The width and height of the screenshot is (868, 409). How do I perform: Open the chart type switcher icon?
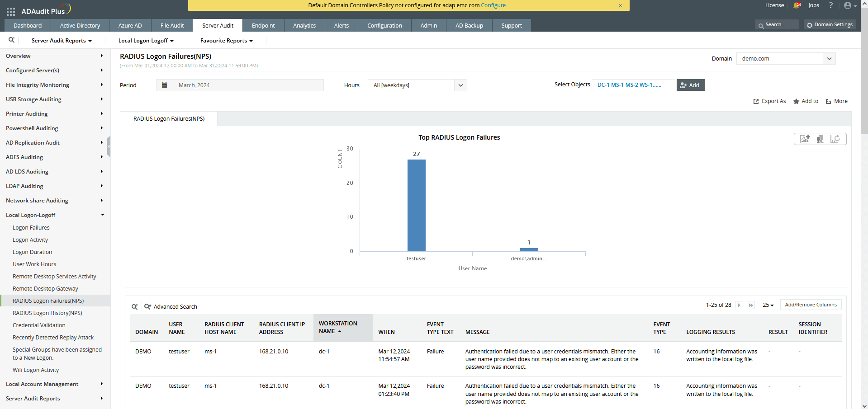[x=835, y=139]
